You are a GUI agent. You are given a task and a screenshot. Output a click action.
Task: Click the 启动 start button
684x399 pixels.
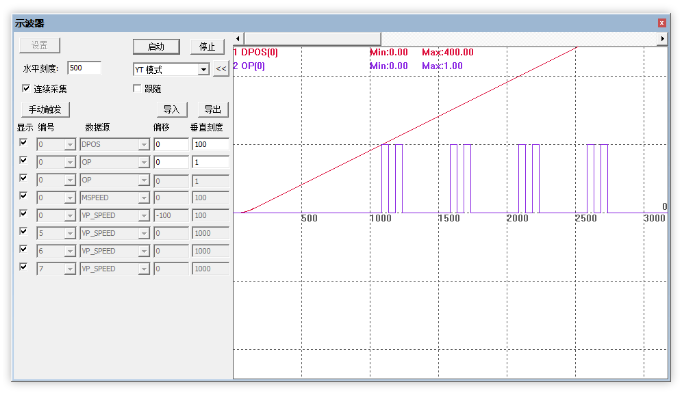pos(156,46)
